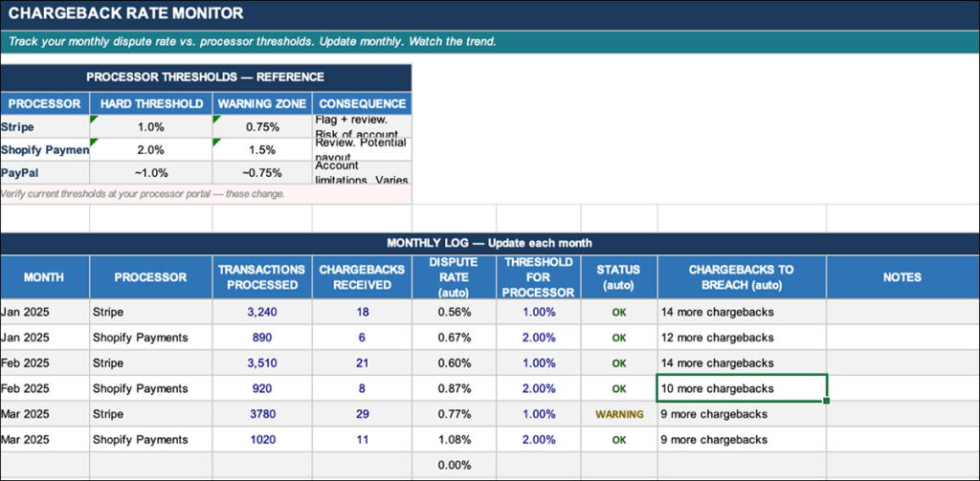This screenshot has height=481, width=980.
Task: Select PayPal's ~1.0% hard threshold cell
Action: click(x=150, y=173)
